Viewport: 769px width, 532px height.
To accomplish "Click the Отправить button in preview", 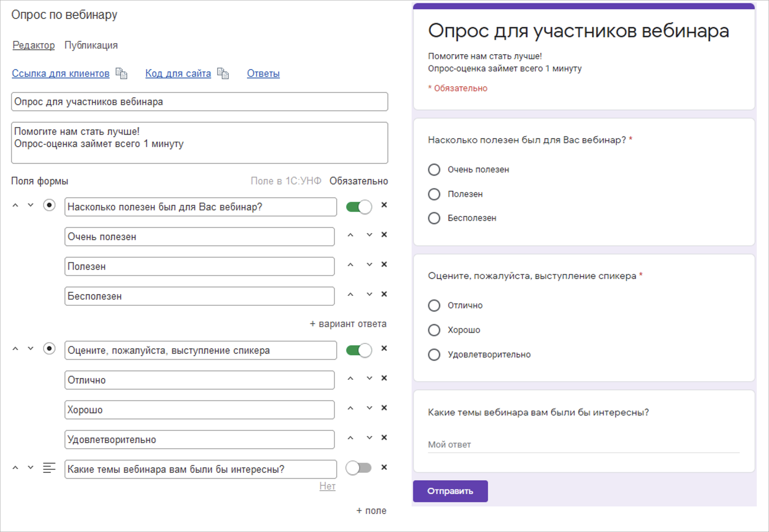I will click(450, 491).
